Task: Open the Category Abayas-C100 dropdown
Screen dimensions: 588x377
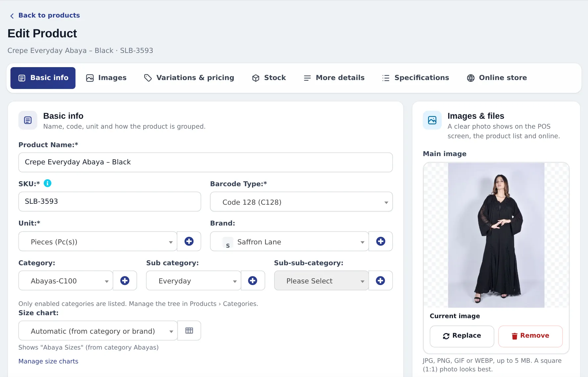Action: tap(66, 281)
